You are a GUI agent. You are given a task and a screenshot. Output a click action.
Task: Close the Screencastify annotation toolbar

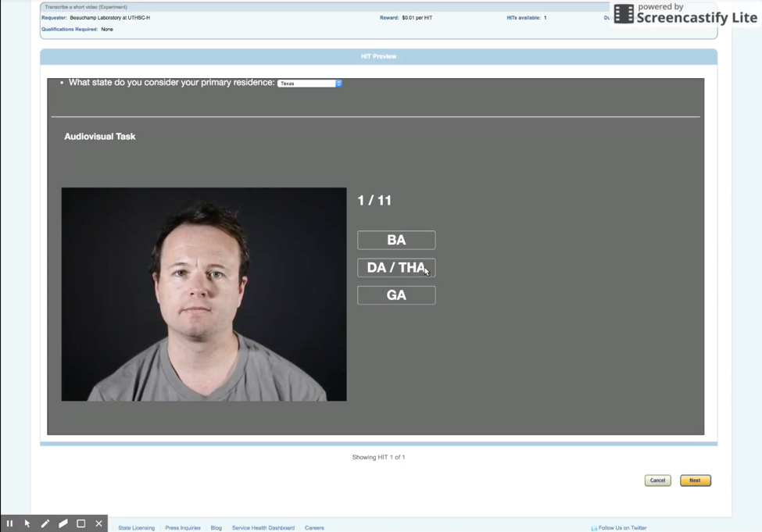[99, 523]
